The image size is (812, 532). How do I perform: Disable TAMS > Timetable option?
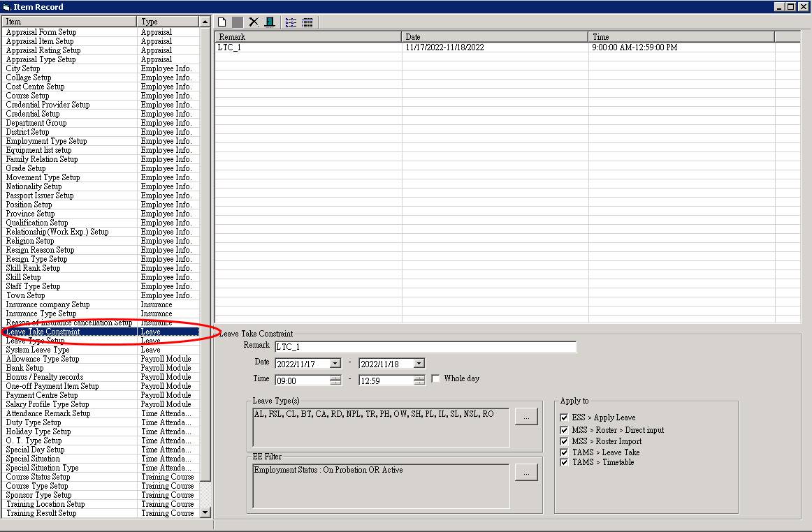click(x=563, y=461)
